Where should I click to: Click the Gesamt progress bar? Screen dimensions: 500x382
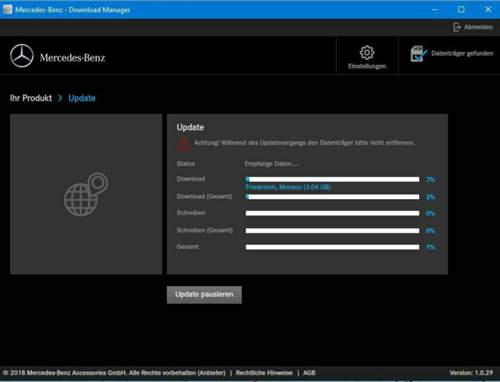332,247
